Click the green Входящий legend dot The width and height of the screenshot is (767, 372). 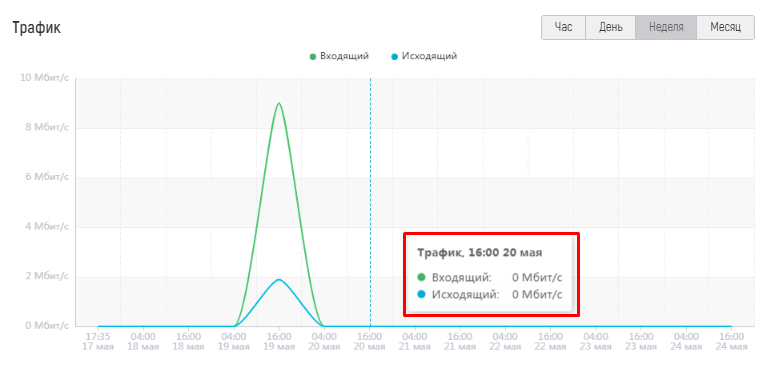pos(313,57)
